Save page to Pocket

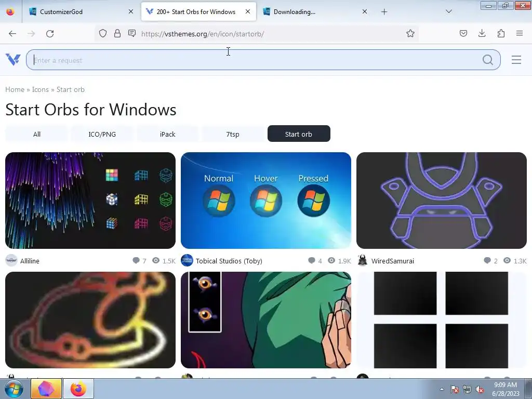pos(463,33)
